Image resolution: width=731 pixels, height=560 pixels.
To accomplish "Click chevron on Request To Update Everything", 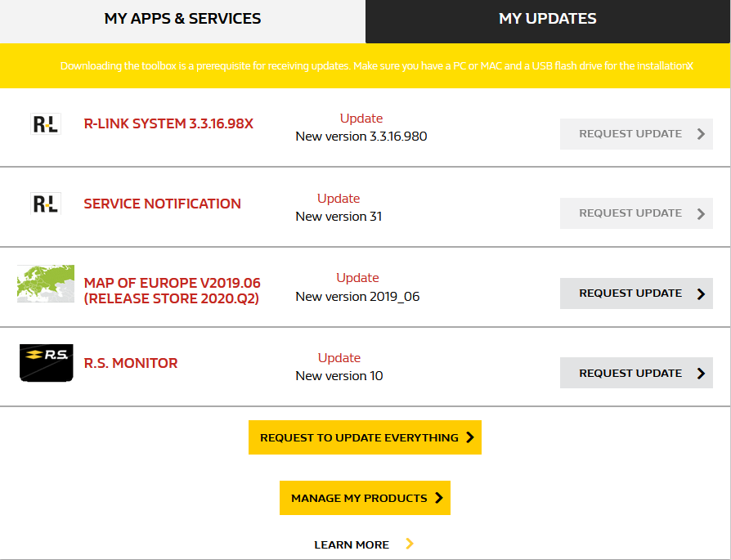I will [x=470, y=437].
